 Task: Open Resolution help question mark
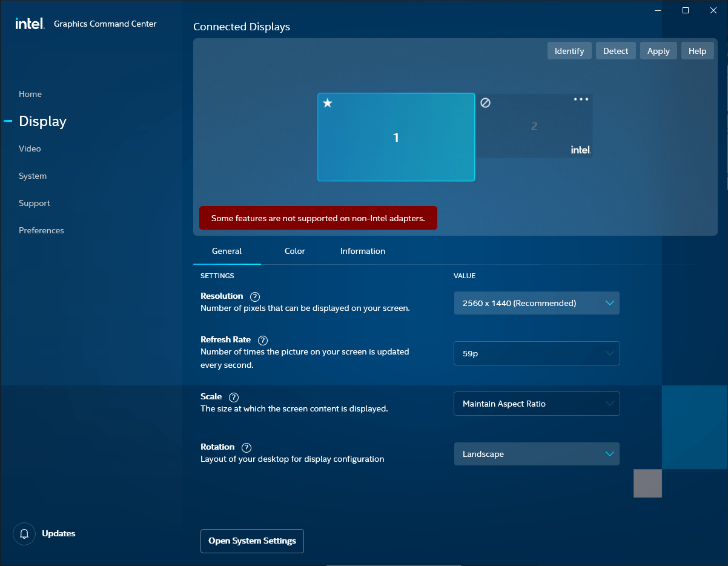255,297
